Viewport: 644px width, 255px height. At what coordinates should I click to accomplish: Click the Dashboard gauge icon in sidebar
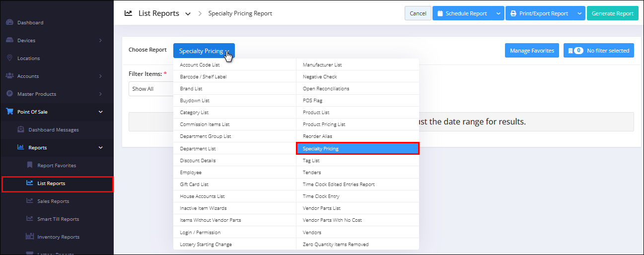coord(9,22)
